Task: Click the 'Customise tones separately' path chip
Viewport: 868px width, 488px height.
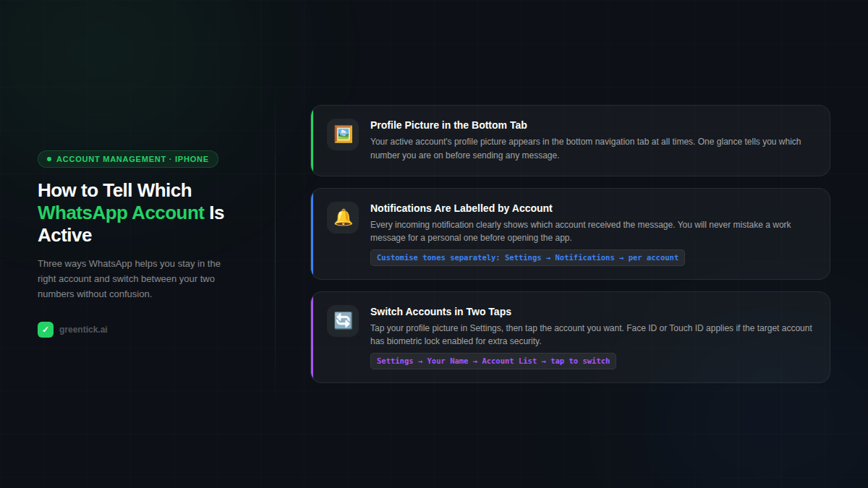Action: 527,257
